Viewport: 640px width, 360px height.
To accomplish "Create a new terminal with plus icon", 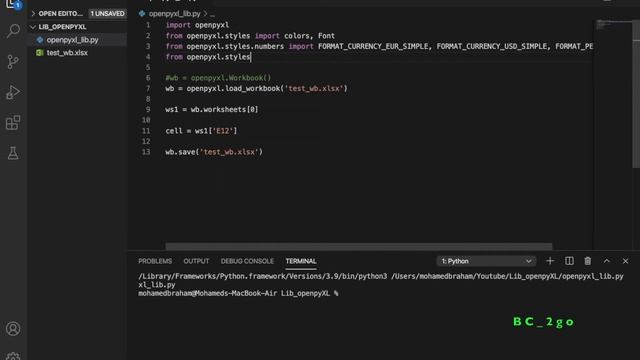I will pos(550,261).
